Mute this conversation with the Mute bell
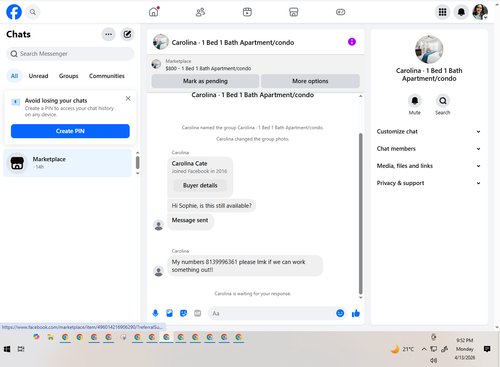The width and height of the screenshot is (500, 367). pos(415,100)
